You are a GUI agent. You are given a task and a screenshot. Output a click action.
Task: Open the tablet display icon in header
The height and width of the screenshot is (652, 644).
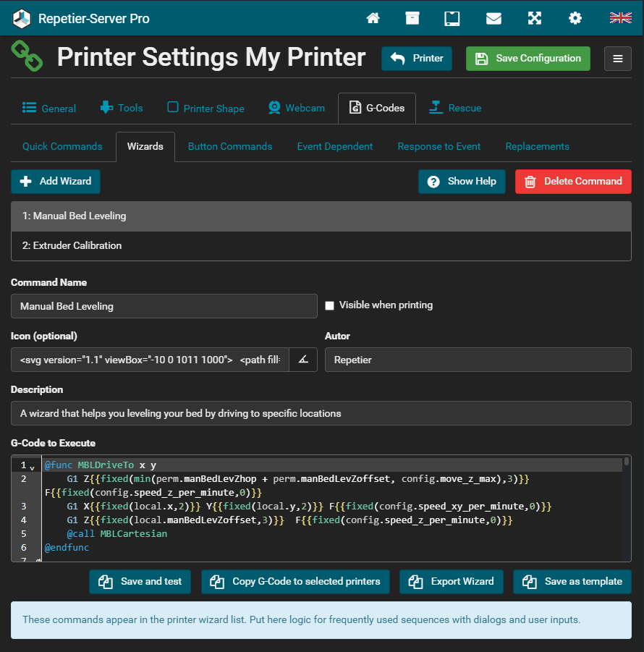click(452, 18)
